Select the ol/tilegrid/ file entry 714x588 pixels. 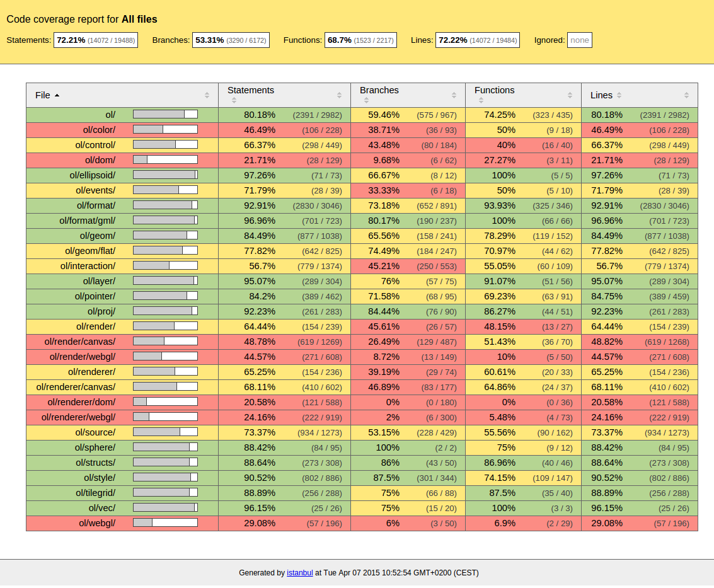click(x=95, y=493)
